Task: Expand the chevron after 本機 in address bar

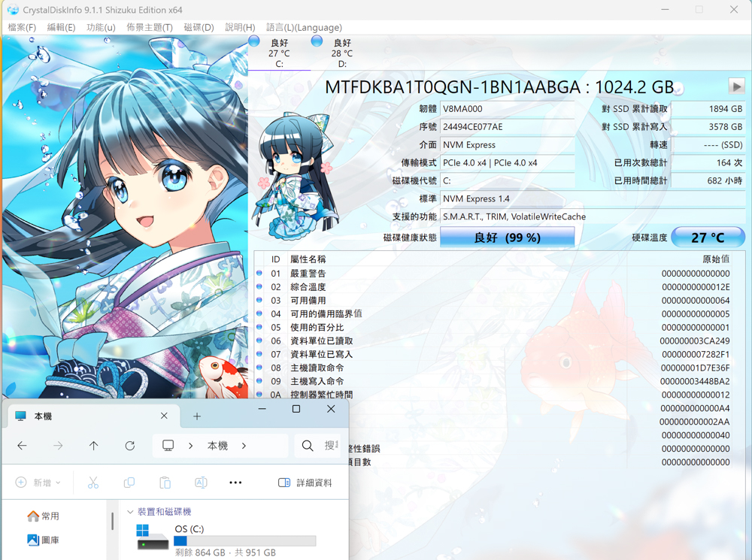Action: tap(244, 446)
